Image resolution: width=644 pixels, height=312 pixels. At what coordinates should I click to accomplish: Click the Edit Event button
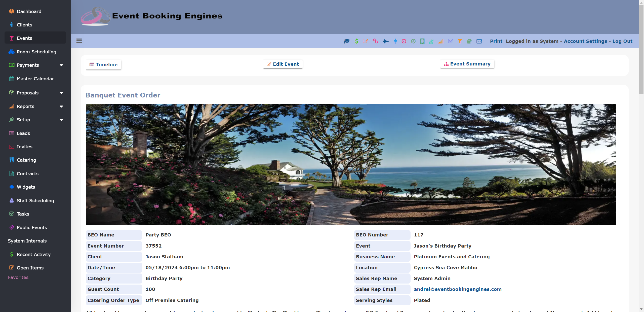(x=283, y=64)
